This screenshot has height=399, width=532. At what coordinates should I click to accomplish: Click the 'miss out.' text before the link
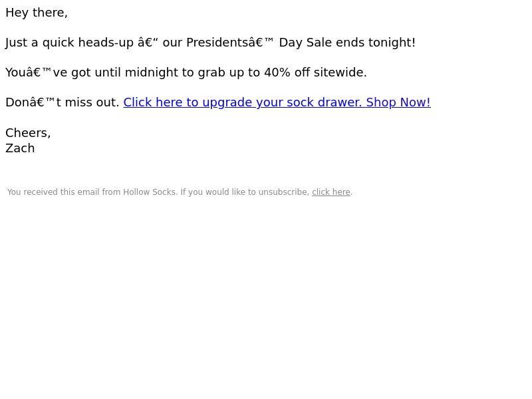[92, 102]
